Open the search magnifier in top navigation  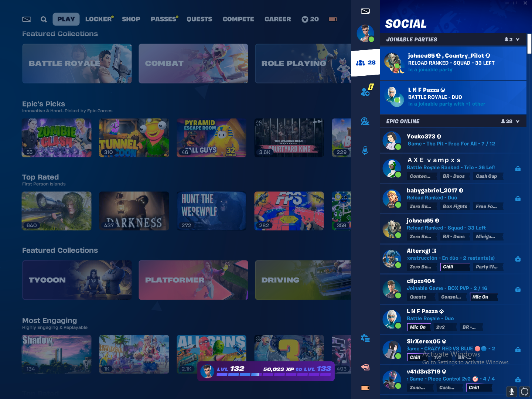click(x=44, y=19)
